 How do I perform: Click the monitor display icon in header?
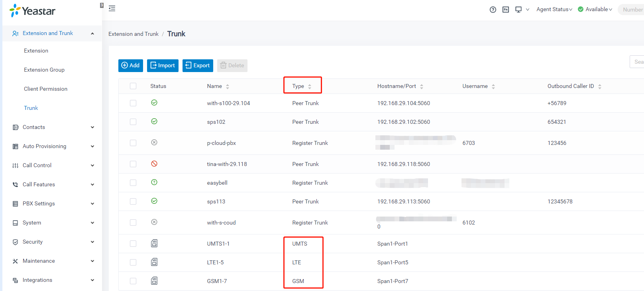click(x=518, y=10)
